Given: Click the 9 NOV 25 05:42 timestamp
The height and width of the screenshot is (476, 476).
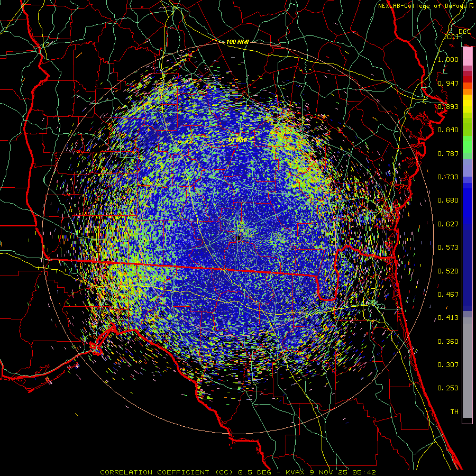Looking at the screenshot, I should [343, 472].
